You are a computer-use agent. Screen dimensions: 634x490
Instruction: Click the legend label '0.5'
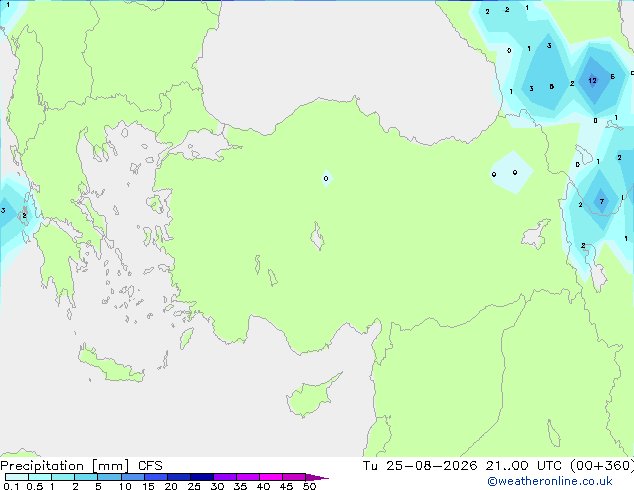click(34, 486)
